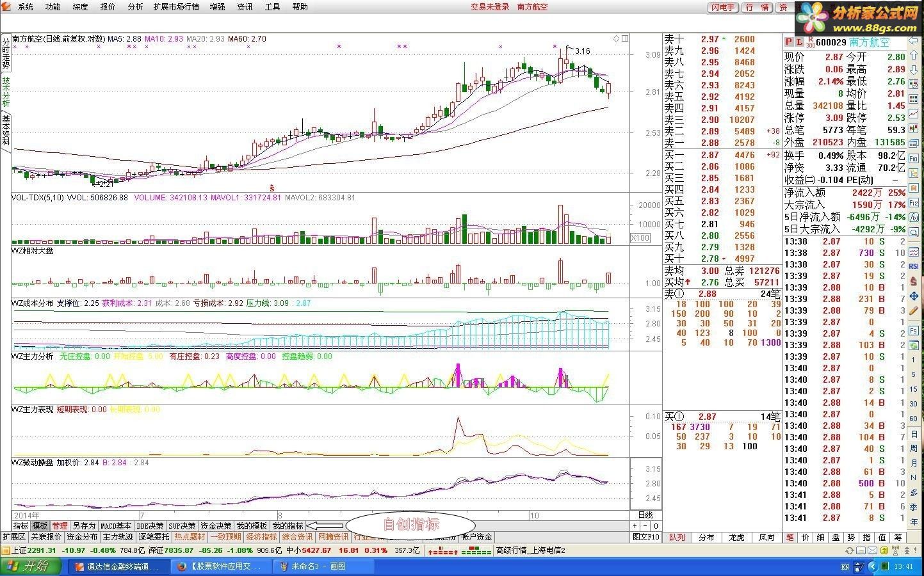The height and width of the screenshot is (576, 924).
Task: Click the back arrow icon in right sidebar
Action: [x=913, y=40]
